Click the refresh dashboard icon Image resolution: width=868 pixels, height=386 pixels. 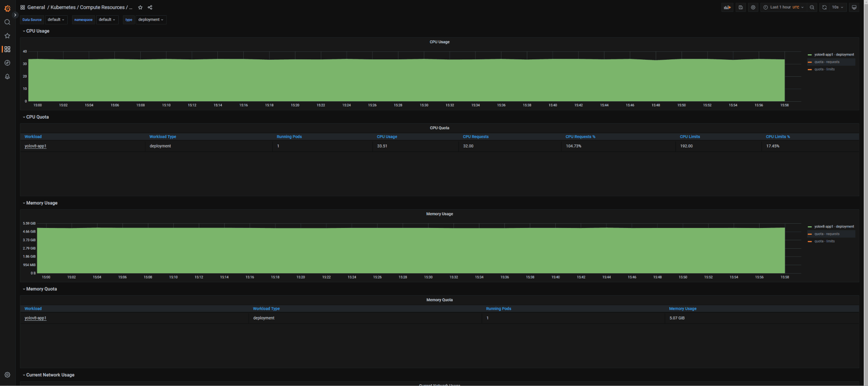click(824, 7)
